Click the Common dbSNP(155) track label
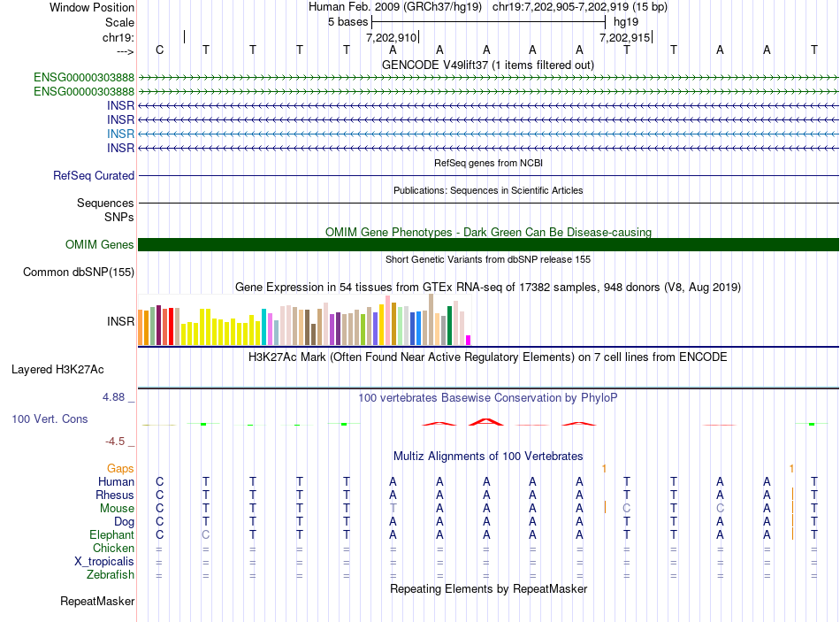 click(x=78, y=272)
